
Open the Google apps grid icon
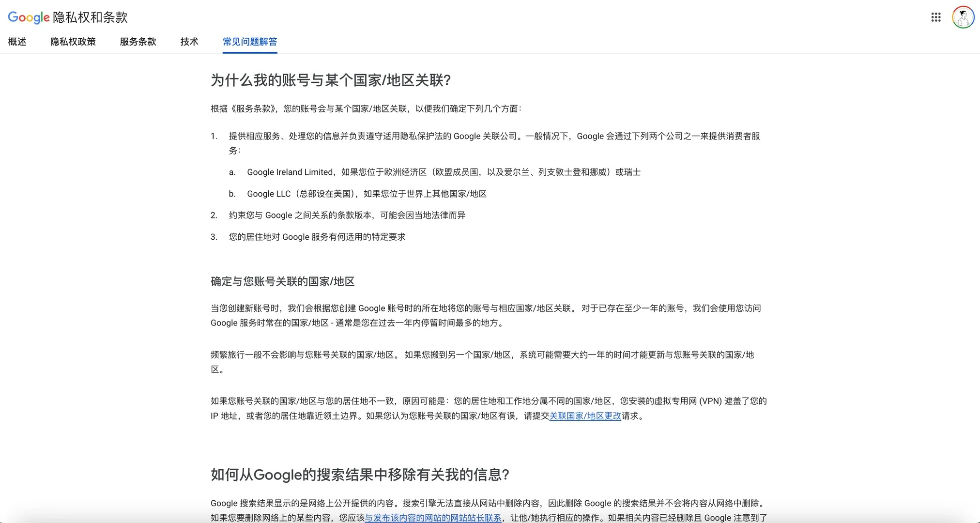[x=936, y=17]
